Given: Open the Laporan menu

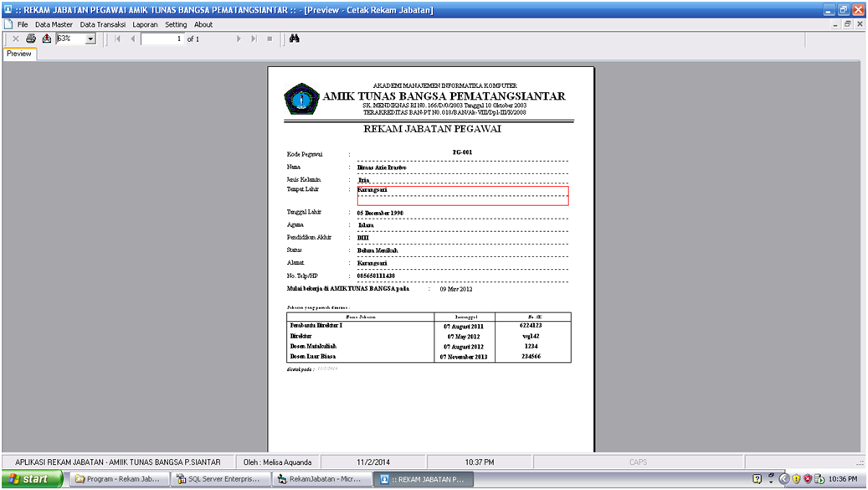Looking at the screenshot, I should pyautogui.click(x=145, y=24).
